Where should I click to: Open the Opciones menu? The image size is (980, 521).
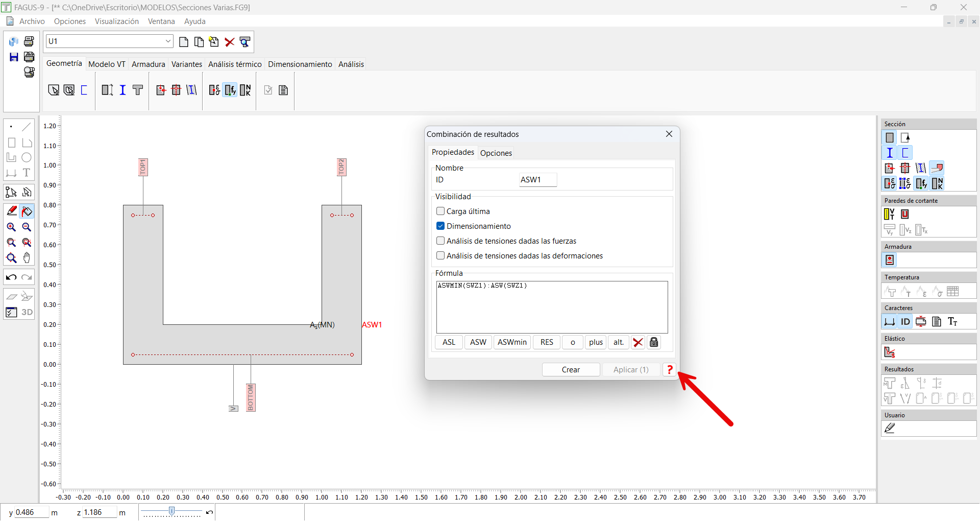(70, 21)
